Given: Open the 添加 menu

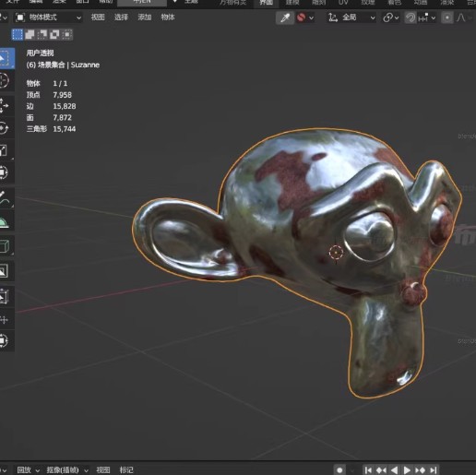Looking at the screenshot, I should click(x=145, y=18).
